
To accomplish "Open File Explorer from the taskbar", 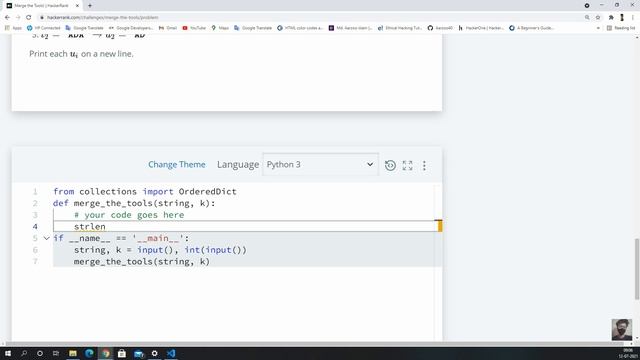I will [73, 353].
